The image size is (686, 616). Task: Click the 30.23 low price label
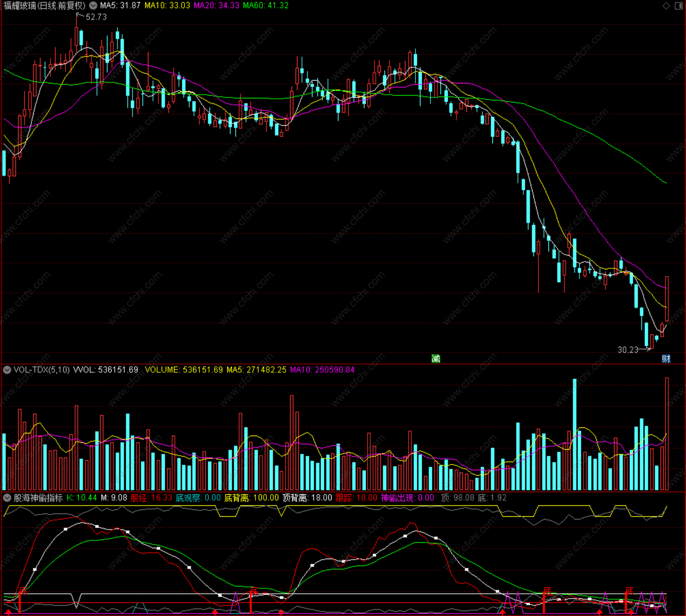click(628, 350)
